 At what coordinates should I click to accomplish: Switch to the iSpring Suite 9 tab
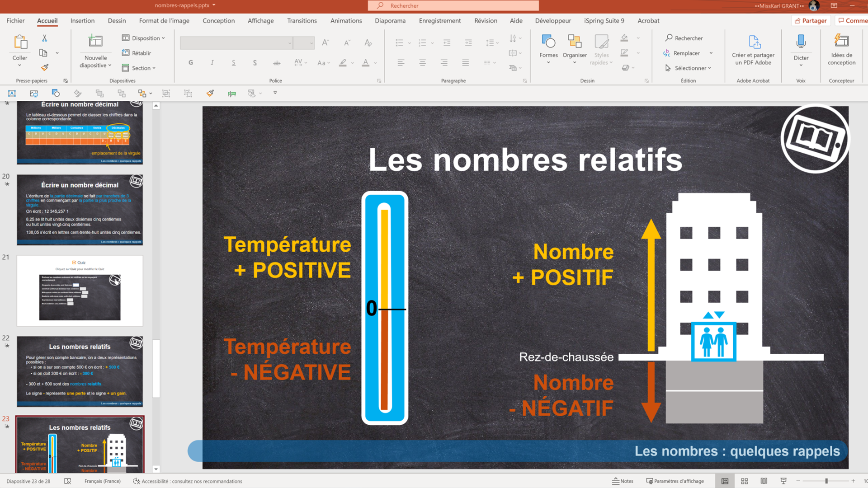[604, 21]
